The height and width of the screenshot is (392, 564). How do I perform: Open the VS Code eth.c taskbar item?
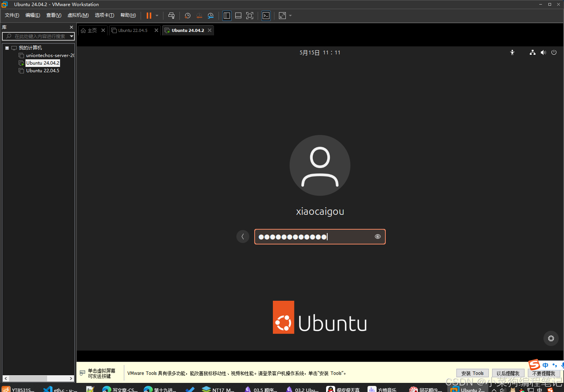tap(61, 389)
